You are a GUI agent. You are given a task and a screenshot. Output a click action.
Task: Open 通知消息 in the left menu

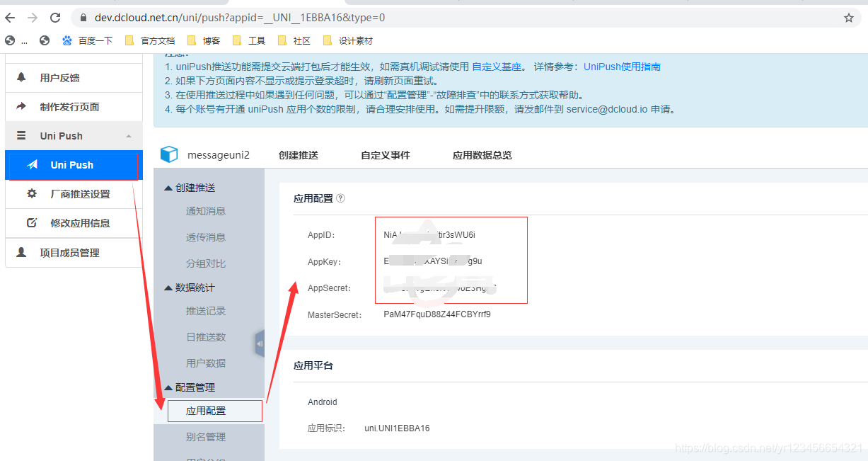tap(206, 211)
